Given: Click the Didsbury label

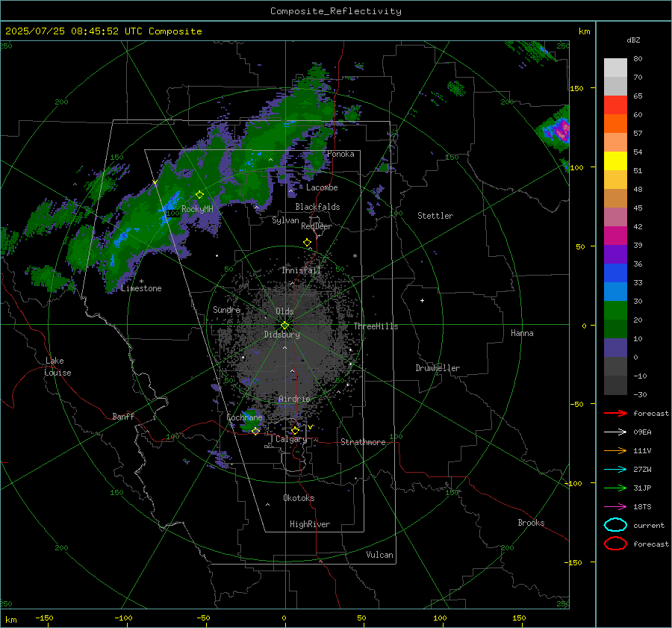Looking at the screenshot, I should point(281,335).
